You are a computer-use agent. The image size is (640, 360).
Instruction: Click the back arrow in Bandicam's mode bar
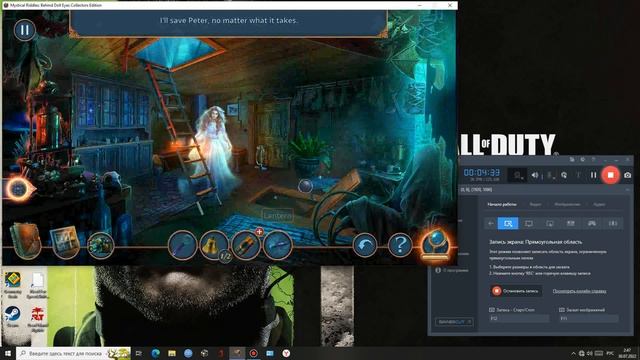[x=491, y=223]
